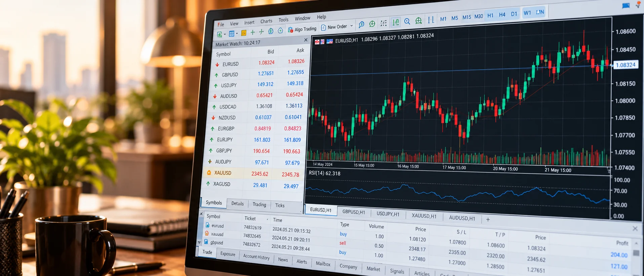This screenshot has height=276, width=644.
Task: Click the blue chat icon at top right
Action: click(x=626, y=5)
